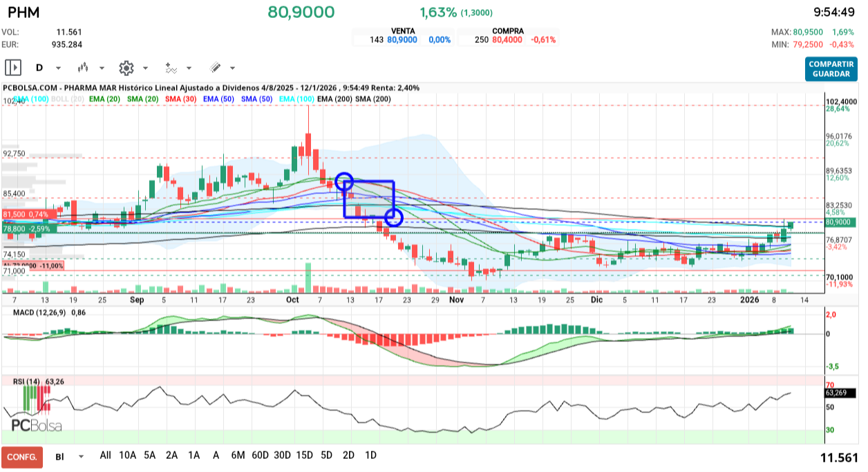Select the 6M timeframe tab
The height and width of the screenshot is (472, 868).
pos(237,456)
